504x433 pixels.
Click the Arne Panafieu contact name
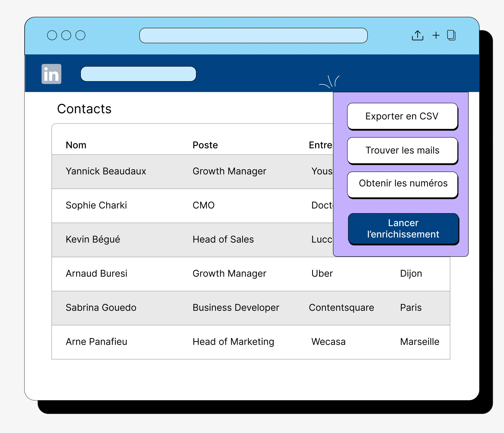click(x=97, y=342)
